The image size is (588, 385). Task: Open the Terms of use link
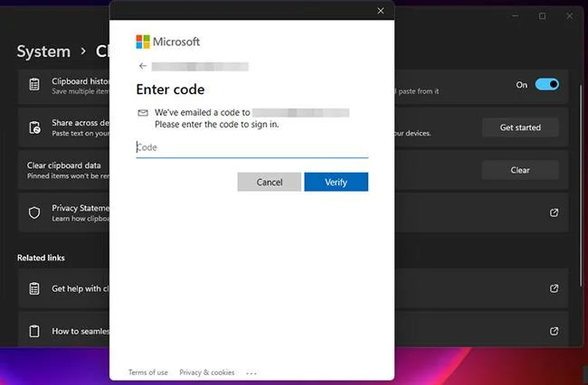tap(148, 372)
